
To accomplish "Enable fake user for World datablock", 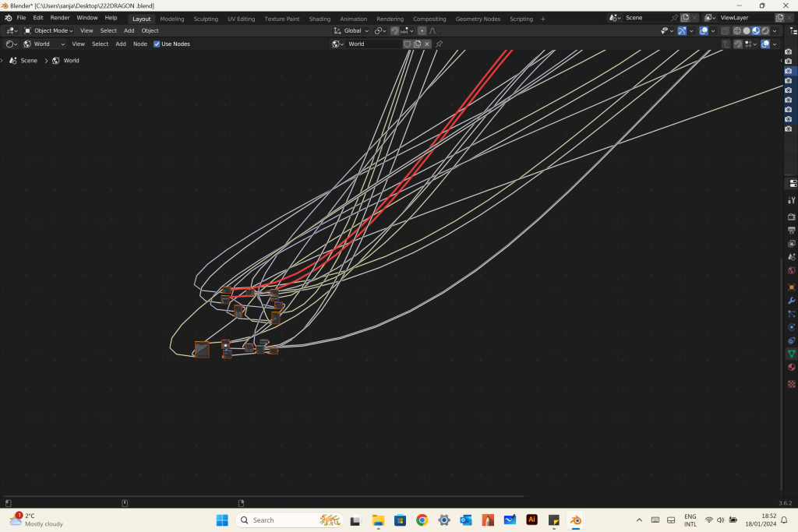I will tap(407, 44).
